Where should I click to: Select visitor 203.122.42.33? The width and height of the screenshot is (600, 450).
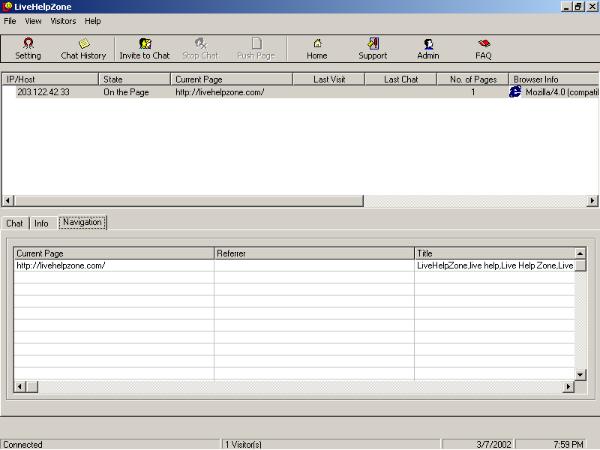point(43,92)
